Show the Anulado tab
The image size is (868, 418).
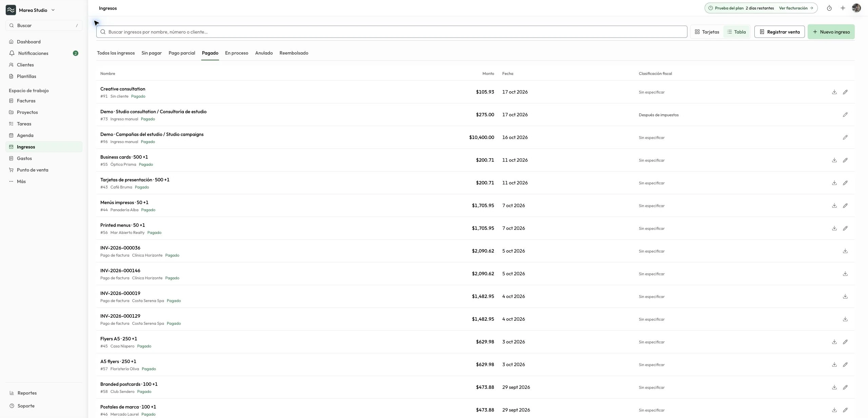(x=264, y=53)
